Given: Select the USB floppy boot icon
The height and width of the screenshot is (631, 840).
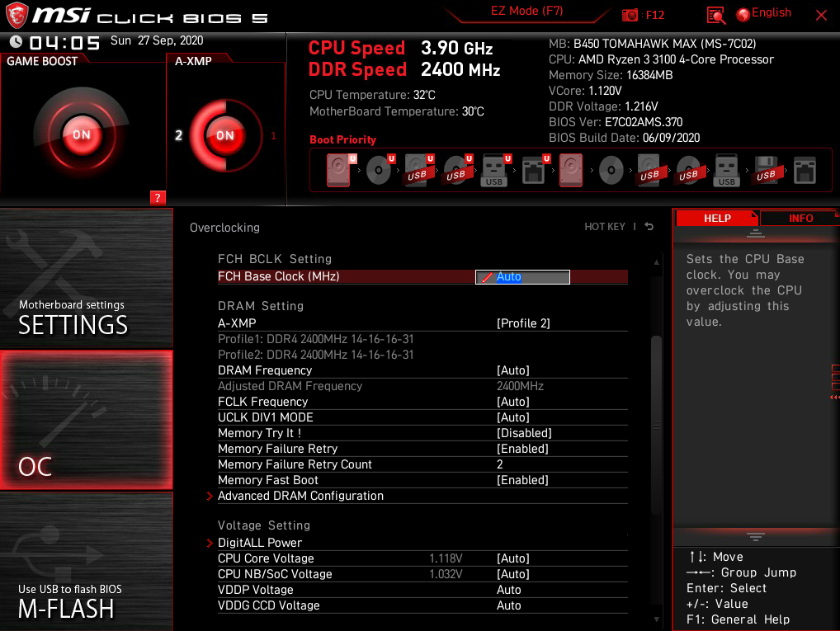Looking at the screenshot, I should click(x=766, y=171).
